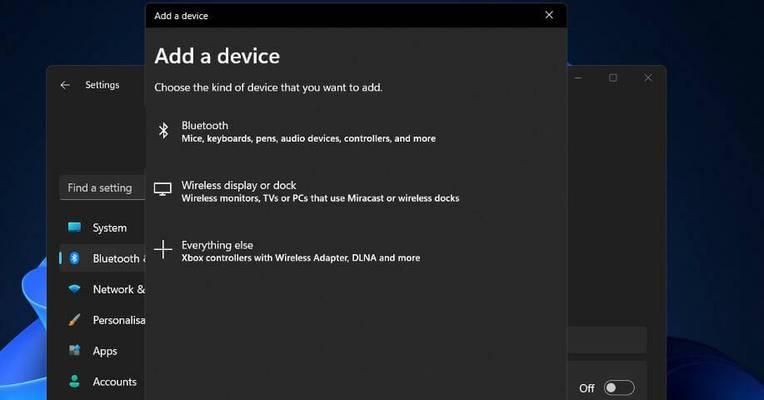
Task: Close the Add a device dialog
Action: 549,15
